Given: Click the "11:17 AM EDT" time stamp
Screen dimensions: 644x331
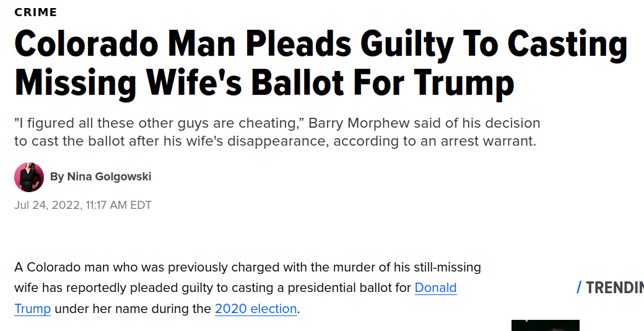Looking at the screenshot, I should 119,205.
